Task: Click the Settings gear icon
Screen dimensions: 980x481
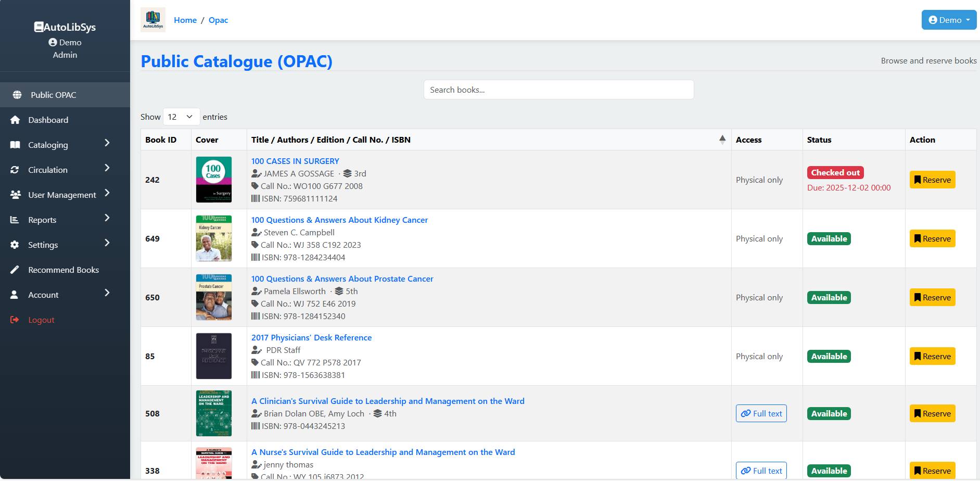Action: (x=15, y=245)
